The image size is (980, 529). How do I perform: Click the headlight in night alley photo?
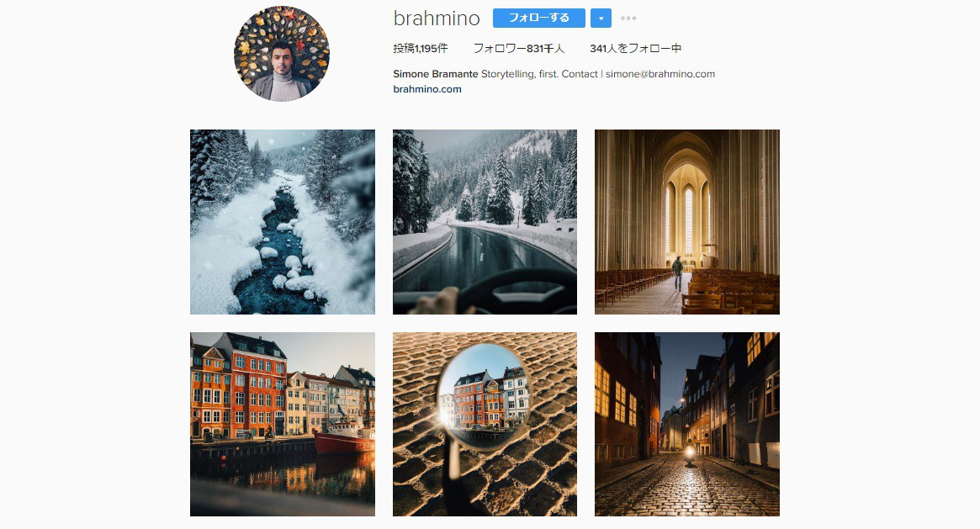(x=690, y=451)
